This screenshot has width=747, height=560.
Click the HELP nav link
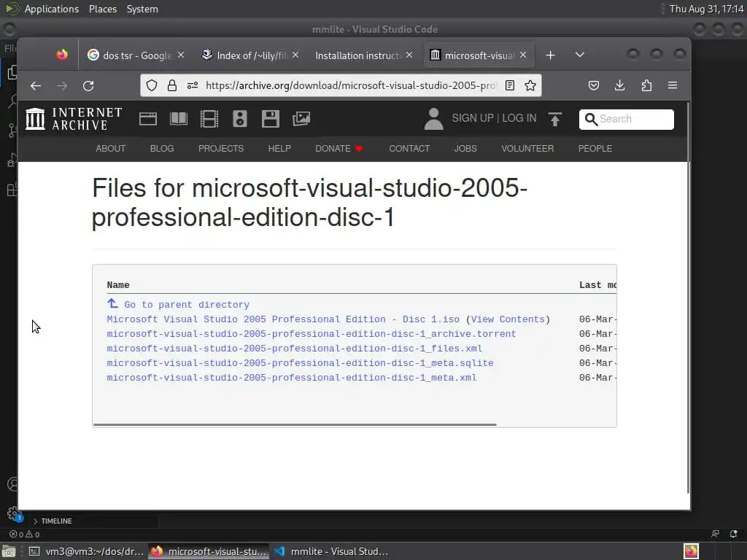point(279,149)
